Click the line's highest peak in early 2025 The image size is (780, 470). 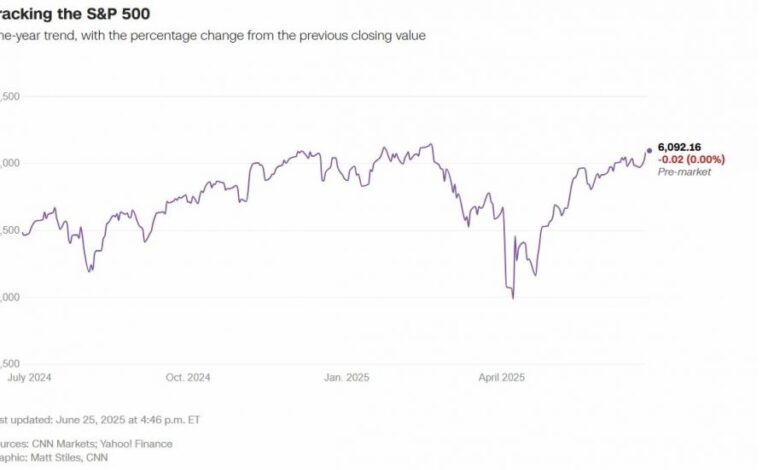click(431, 144)
